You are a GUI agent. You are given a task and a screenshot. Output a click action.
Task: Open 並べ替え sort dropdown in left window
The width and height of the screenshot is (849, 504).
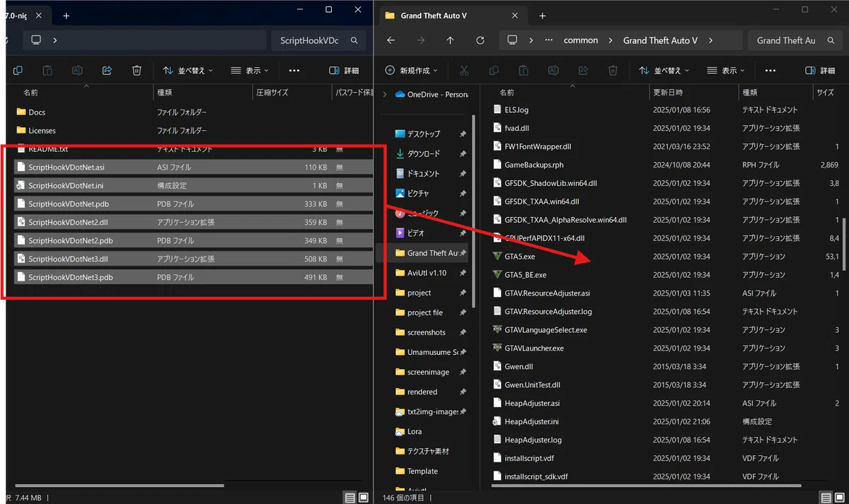pyautogui.click(x=187, y=71)
